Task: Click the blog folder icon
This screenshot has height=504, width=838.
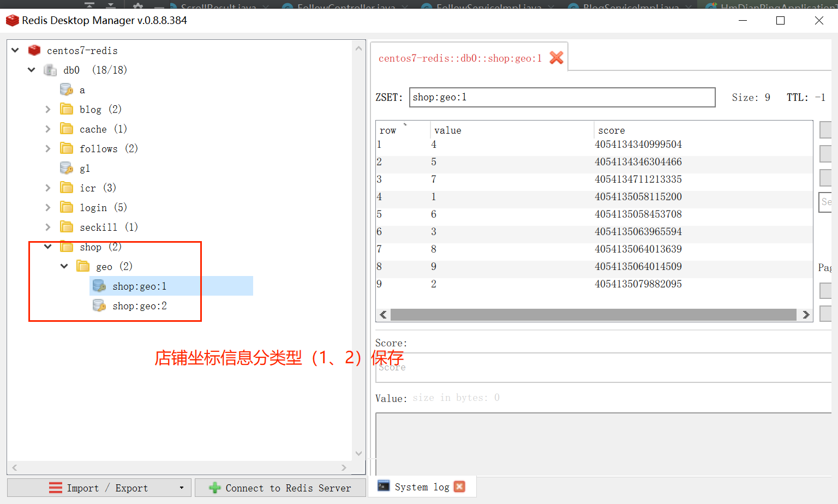Action: pyautogui.click(x=67, y=109)
